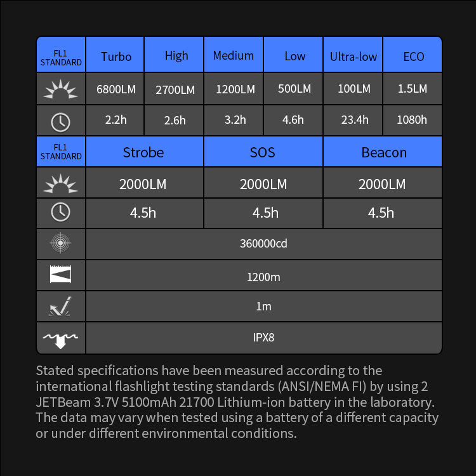Click the beam intensity target icon

[x=61, y=244]
